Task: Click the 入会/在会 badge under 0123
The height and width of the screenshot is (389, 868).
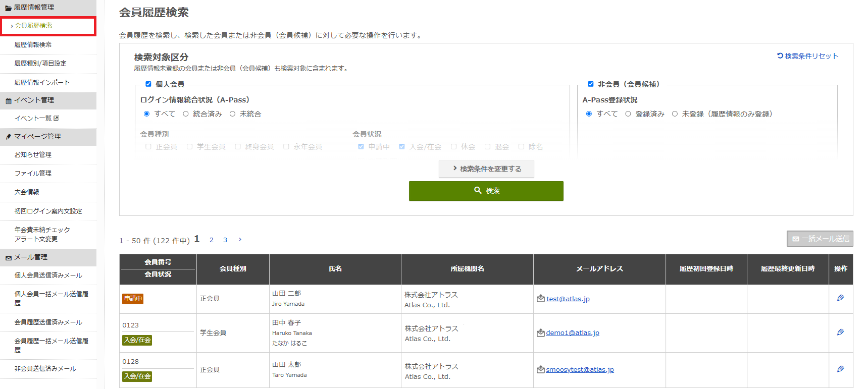Action: [137, 340]
